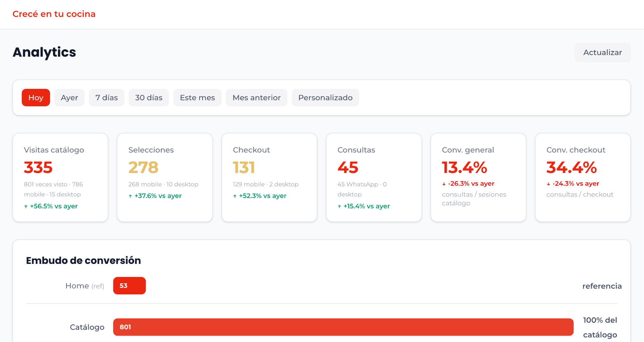
Task: Click the +56.5% vs ayer indicator
Action: point(51,206)
